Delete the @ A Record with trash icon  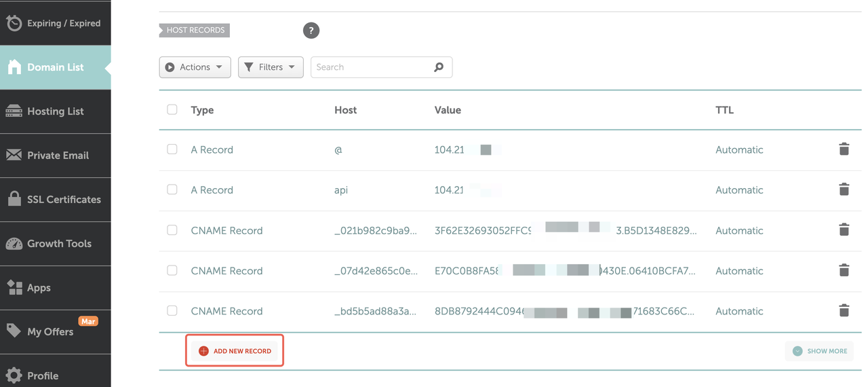click(844, 149)
